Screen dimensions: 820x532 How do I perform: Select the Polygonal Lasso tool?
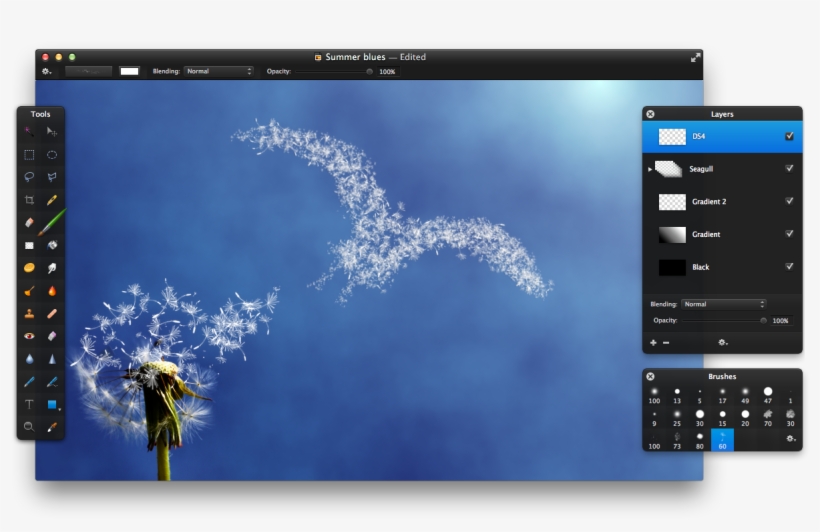coord(52,177)
